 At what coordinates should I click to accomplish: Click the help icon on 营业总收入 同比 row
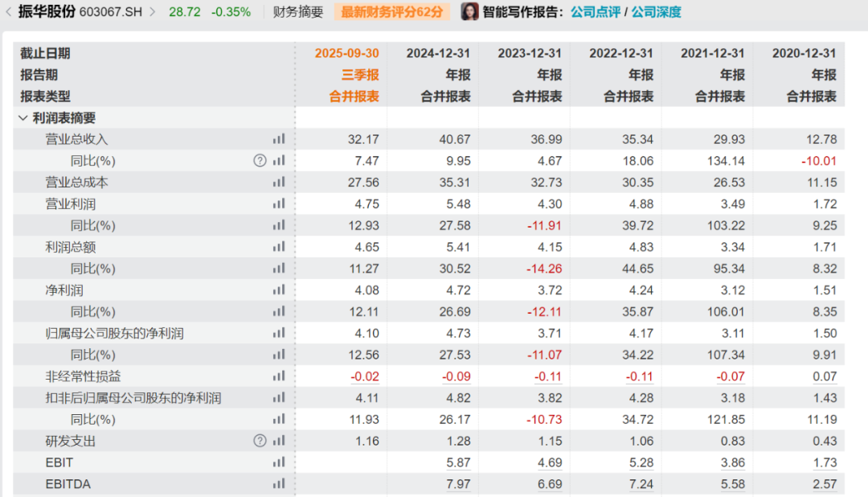point(260,161)
